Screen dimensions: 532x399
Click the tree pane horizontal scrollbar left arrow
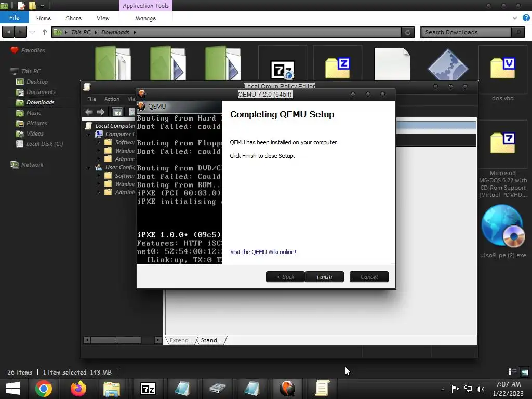tap(87, 340)
